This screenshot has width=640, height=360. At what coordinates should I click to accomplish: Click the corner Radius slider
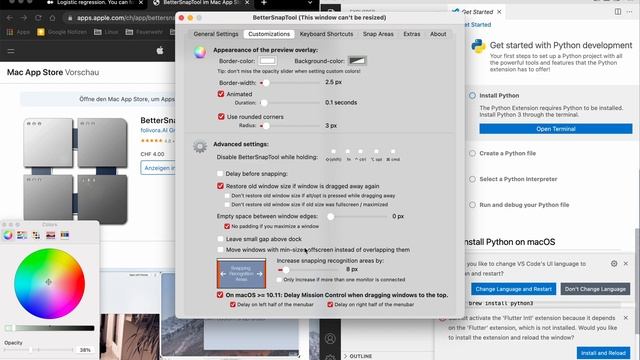(290, 126)
